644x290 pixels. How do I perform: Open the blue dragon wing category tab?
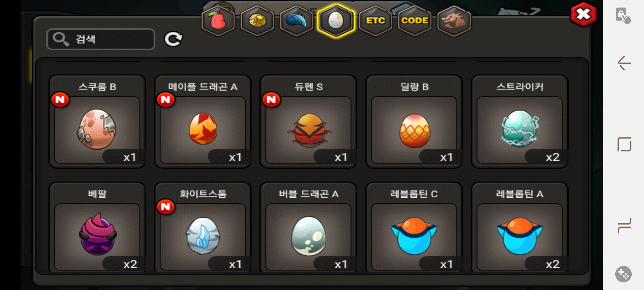tap(297, 20)
